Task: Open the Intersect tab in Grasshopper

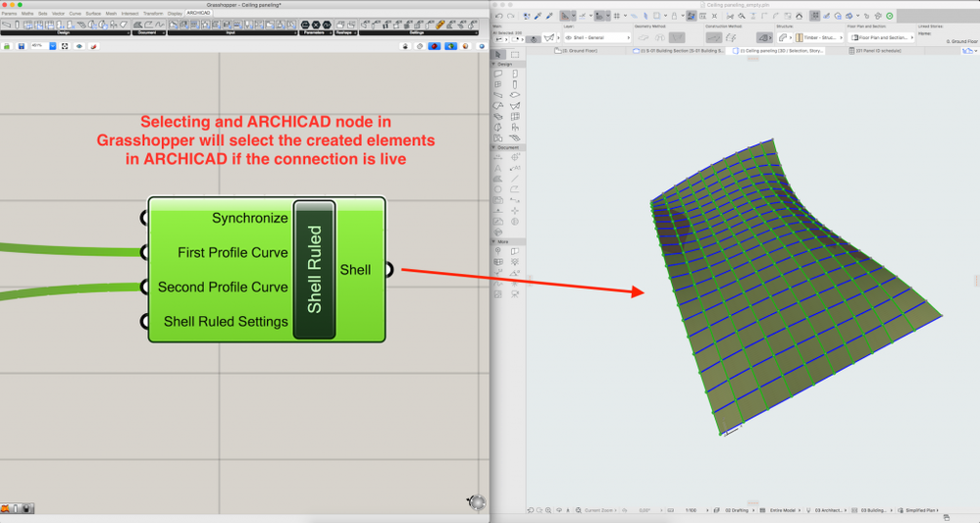Action: pyautogui.click(x=130, y=13)
